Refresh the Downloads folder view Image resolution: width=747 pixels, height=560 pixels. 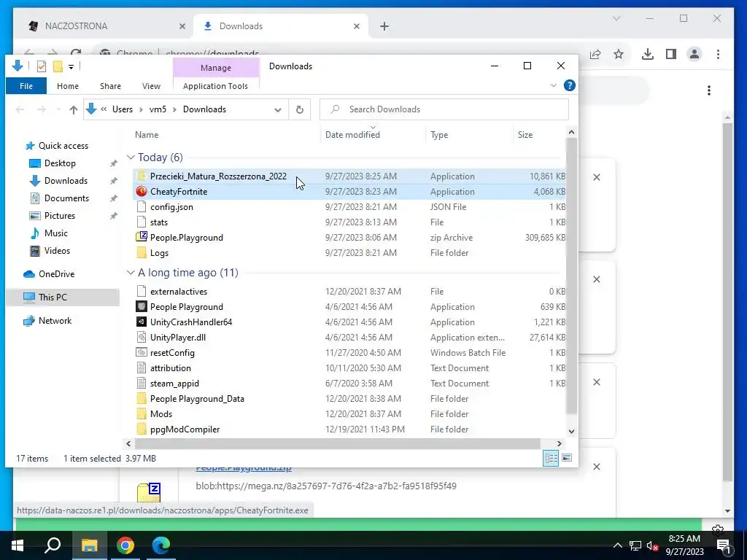[300, 109]
